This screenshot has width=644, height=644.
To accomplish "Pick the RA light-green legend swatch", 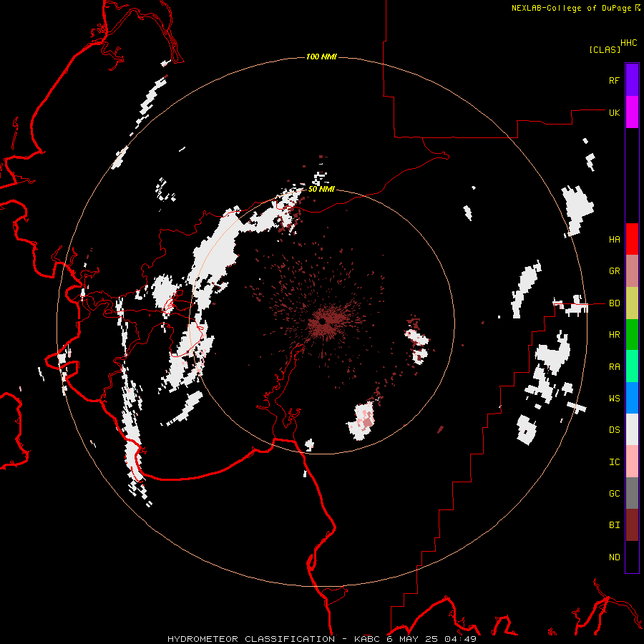I will coord(632,366).
